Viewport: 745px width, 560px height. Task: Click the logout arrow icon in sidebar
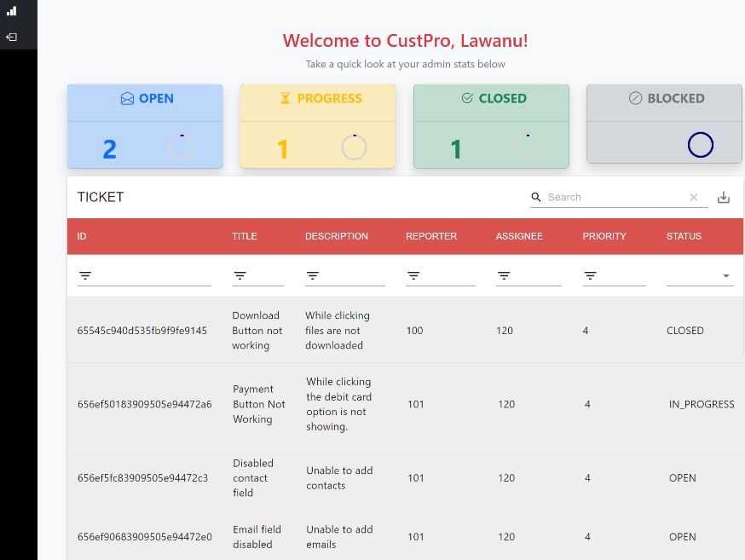tap(11, 37)
